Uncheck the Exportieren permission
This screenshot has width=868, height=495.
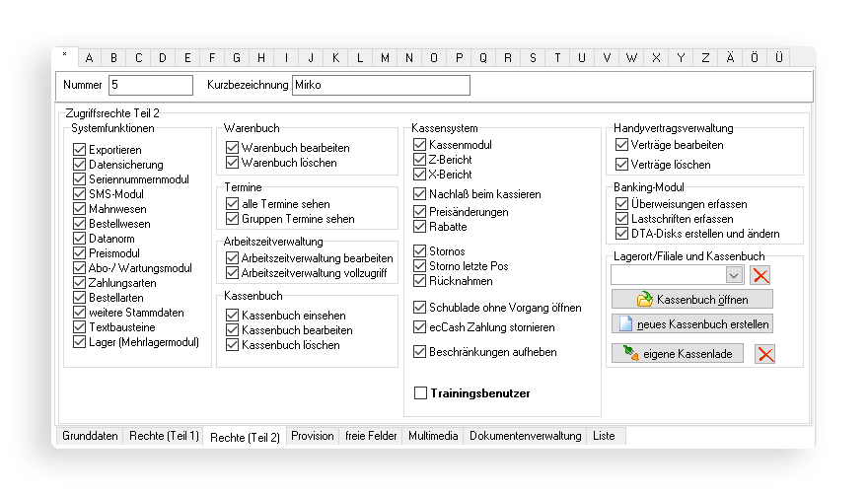[79, 150]
